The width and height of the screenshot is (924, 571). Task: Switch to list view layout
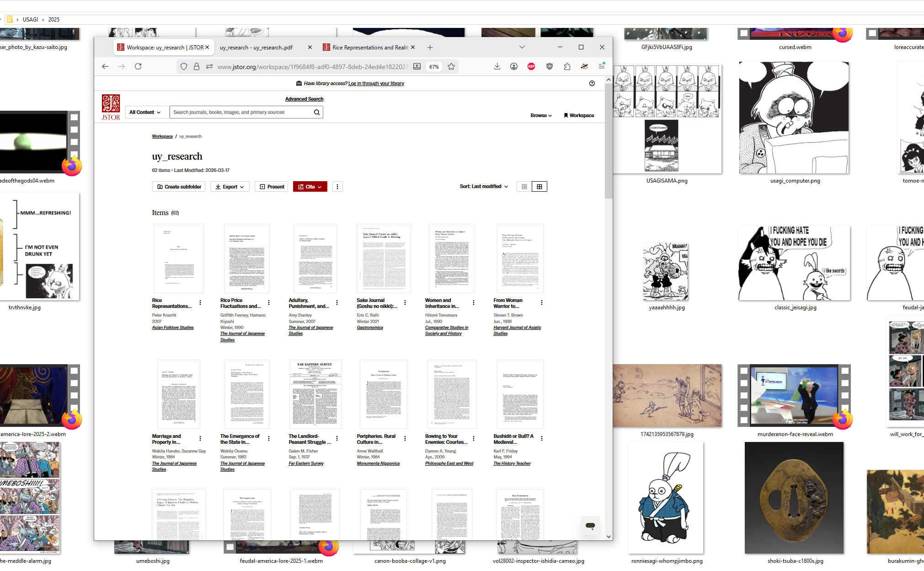pyautogui.click(x=524, y=187)
